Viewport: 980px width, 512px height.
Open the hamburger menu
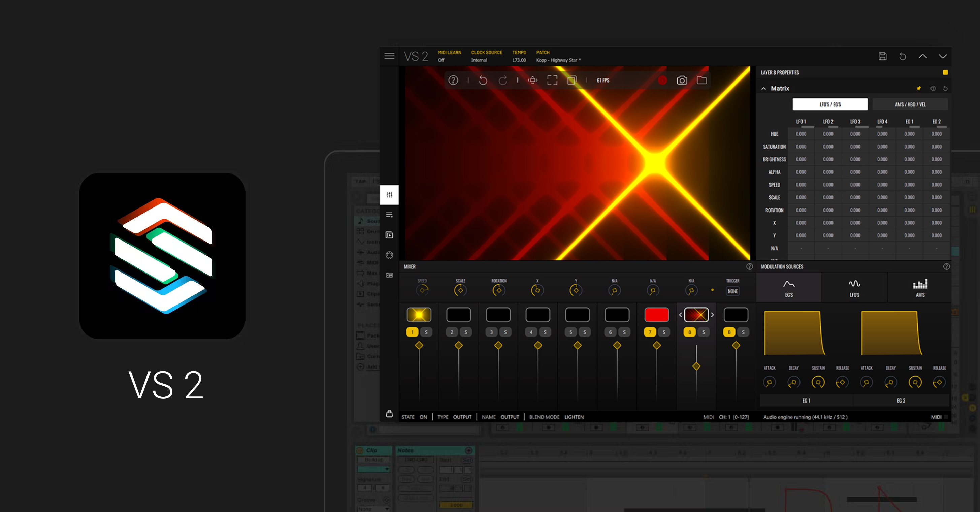(389, 56)
